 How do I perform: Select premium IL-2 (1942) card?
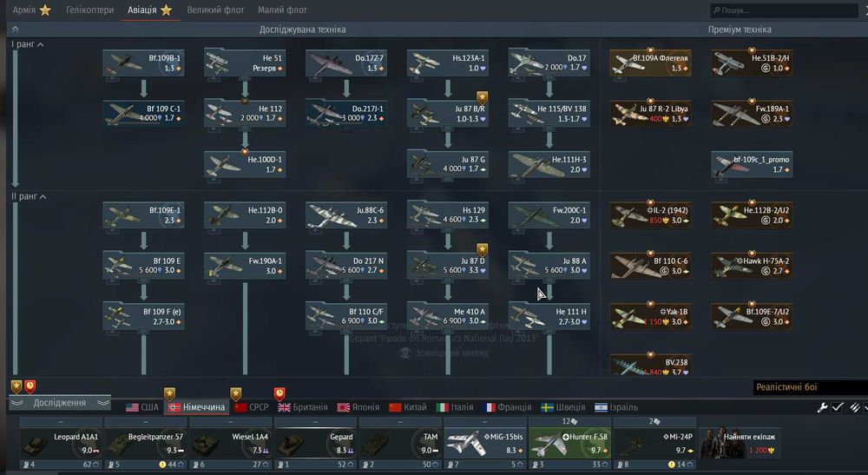pyautogui.click(x=650, y=214)
